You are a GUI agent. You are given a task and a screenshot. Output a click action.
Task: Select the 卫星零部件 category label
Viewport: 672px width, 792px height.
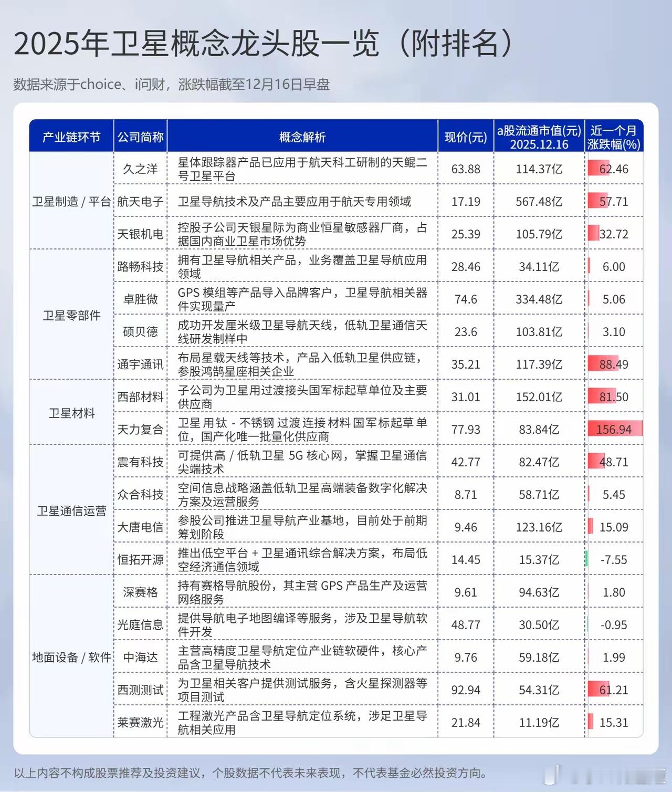[x=72, y=316]
